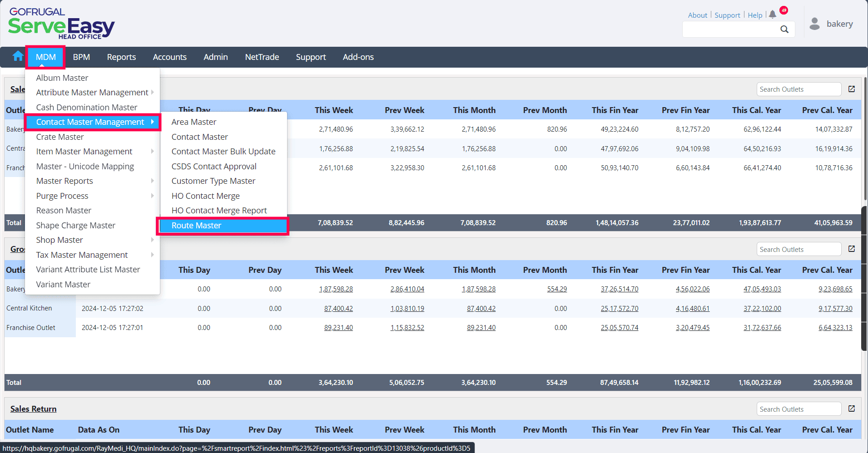Click the Home icon in navigation bar
Viewport: 868px width, 453px height.
click(x=18, y=56)
